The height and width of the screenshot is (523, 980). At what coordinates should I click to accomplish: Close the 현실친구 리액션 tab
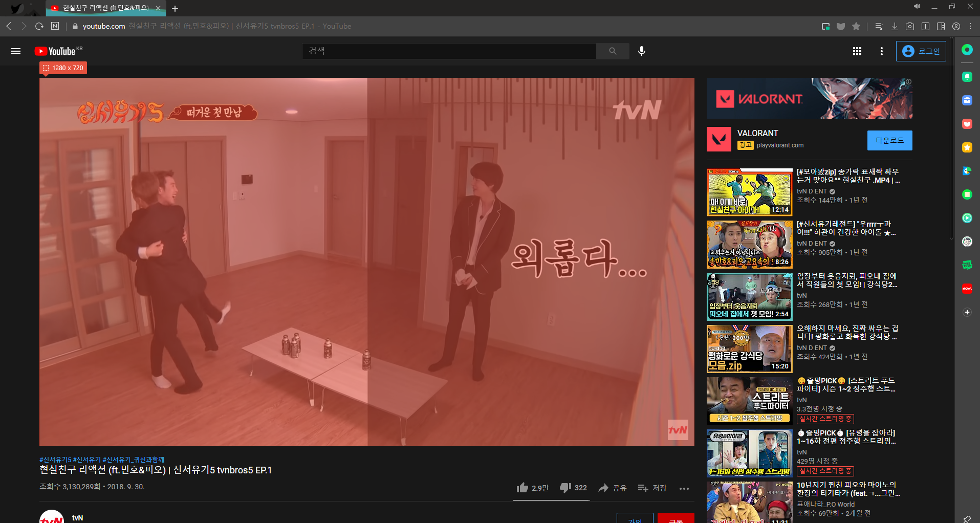coord(158,8)
